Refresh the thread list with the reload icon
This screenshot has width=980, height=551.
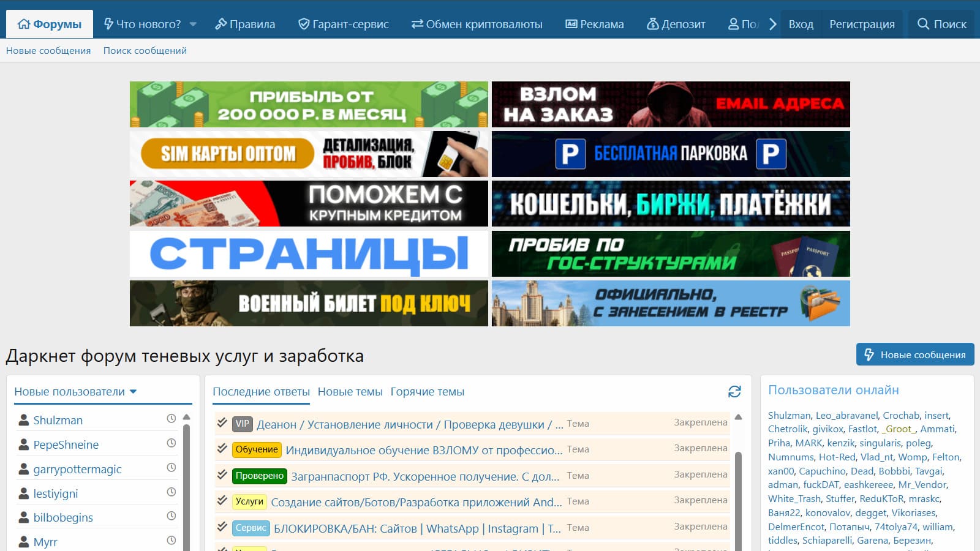(734, 392)
